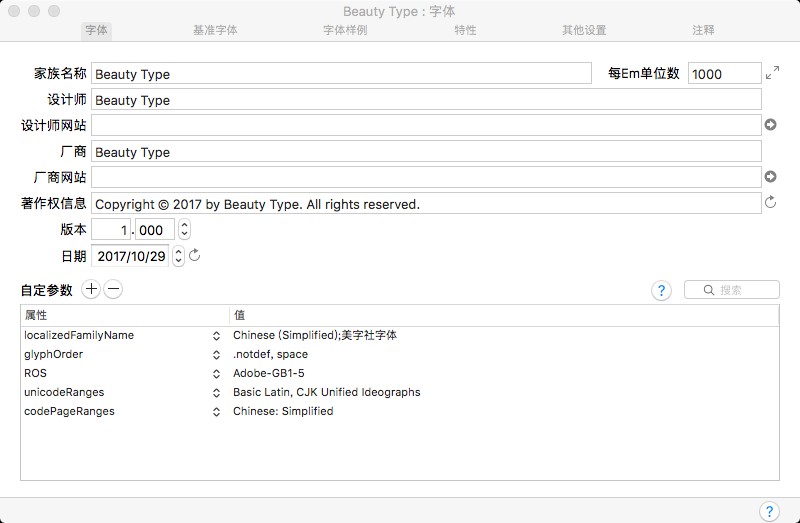Zoom the Beauty Type window
The width and height of the screenshot is (800, 523).
point(54,11)
